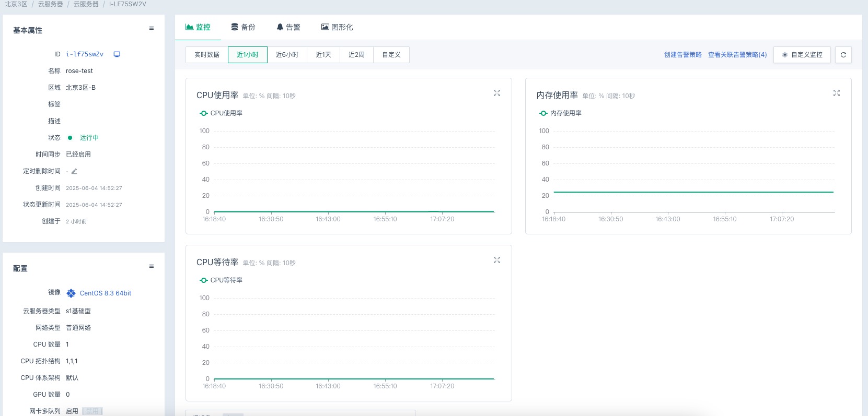Open the web console monitor icon beside ID
This screenshot has height=416, width=868.
(117, 54)
